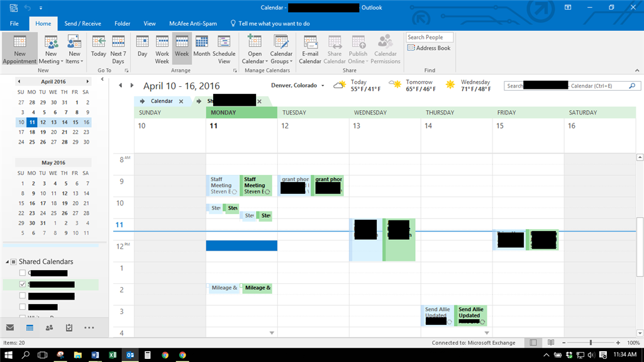Open the Calendar Groups menu

click(281, 49)
